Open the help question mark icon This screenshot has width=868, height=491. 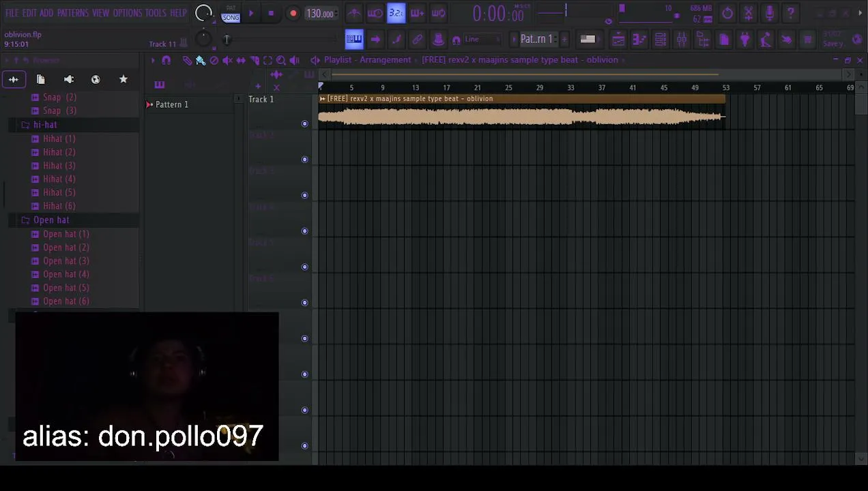click(791, 13)
